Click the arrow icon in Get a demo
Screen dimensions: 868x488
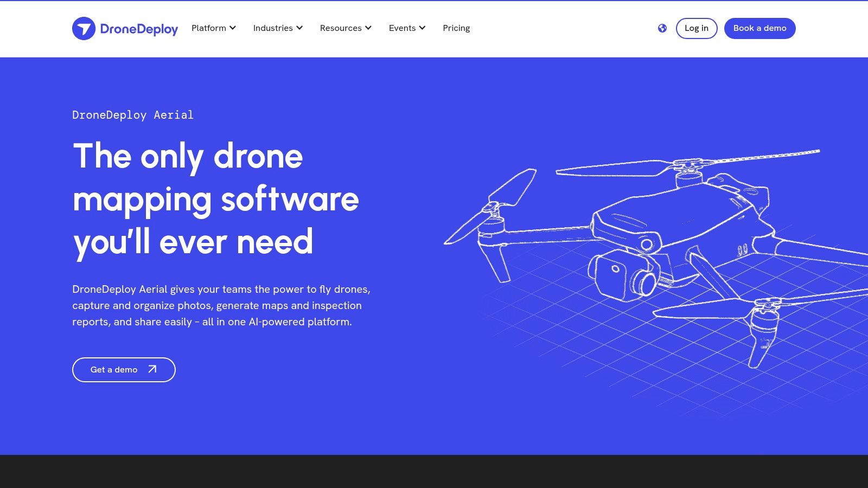(152, 369)
